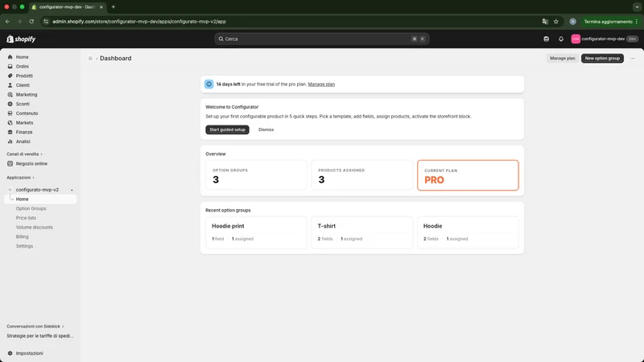644x362 pixels.
Task: Open Volume discounts in the app menu
Action: 35,228
